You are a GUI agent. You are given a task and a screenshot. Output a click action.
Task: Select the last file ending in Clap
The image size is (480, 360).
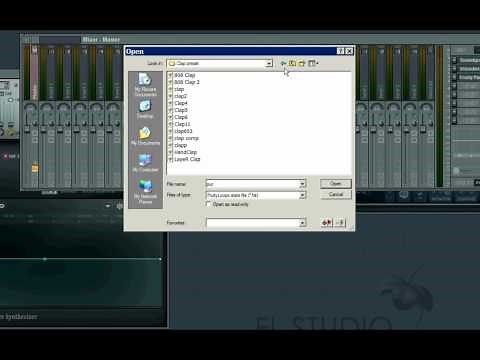point(184,159)
